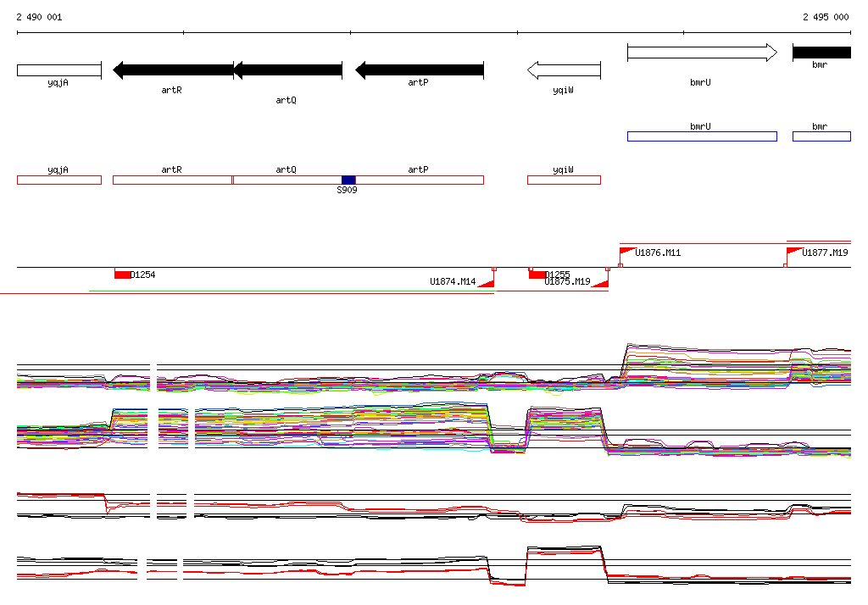Click the U1876.M11 red flag
Image resolution: width=868 pixels, height=605 pixels.
pos(626,253)
